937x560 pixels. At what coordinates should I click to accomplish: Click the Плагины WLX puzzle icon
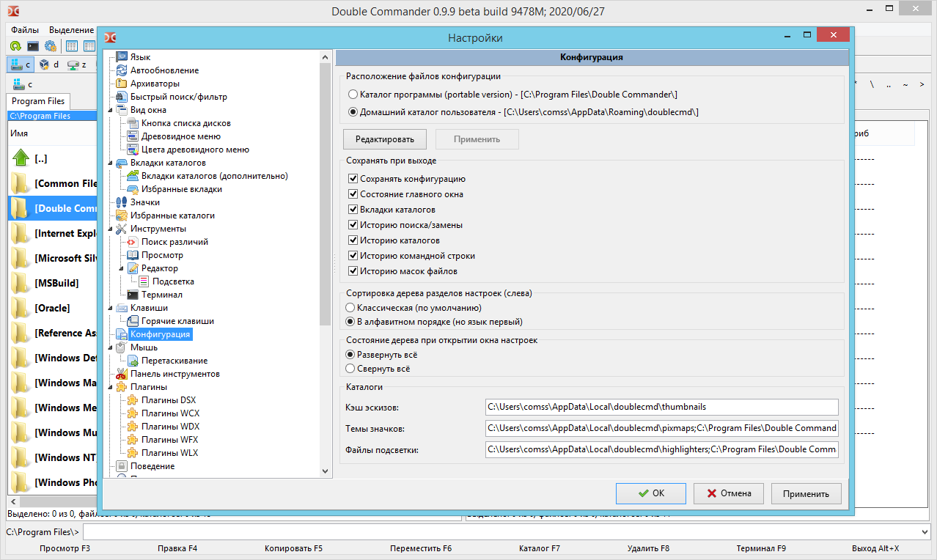(x=133, y=453)
